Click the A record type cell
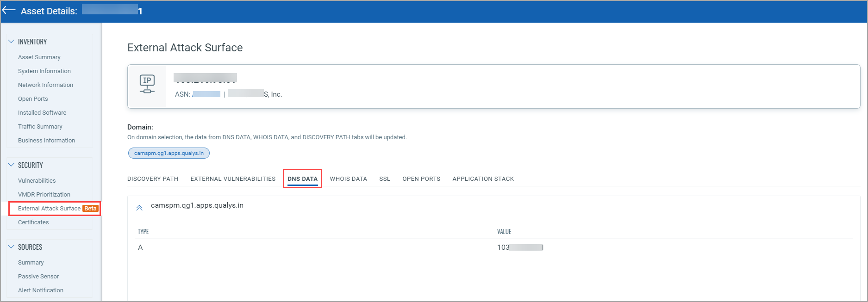Viewport: 868px width, 302px height. point(140,247)
